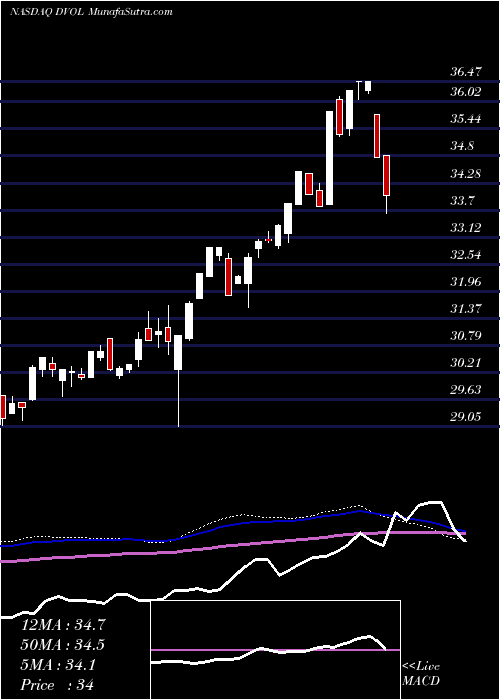Click the 32.54 price axis label

466,254
